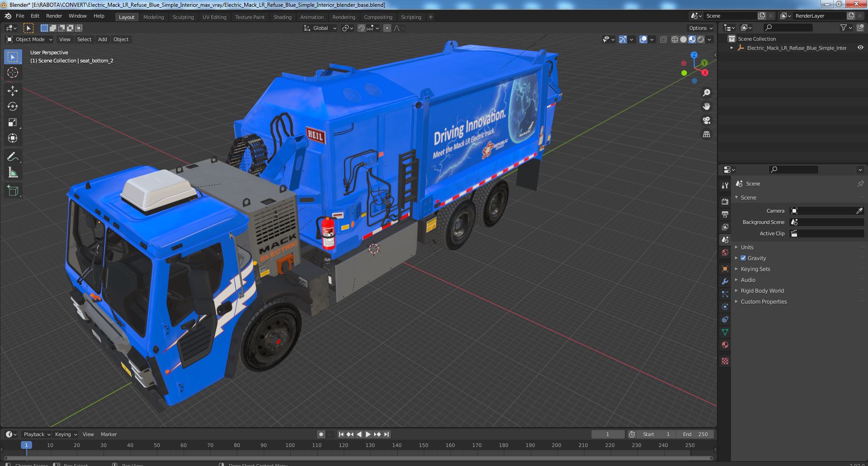Toggle snapping magnet icon
The height and width of the screenshot is (466, 868).
(361, 28)
